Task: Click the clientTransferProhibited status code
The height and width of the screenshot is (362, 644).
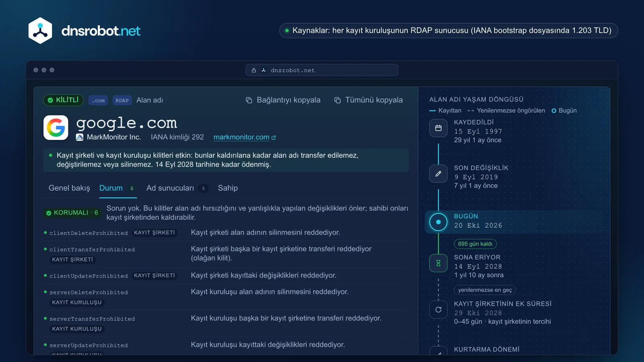Action: pos(92,250)
